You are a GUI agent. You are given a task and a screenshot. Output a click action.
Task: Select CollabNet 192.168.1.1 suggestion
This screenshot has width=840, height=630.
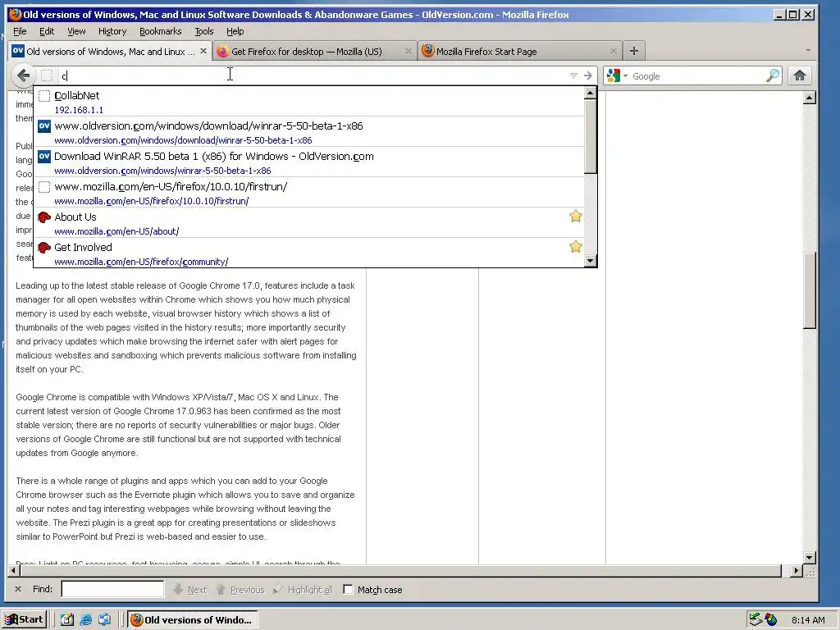[309, 101]
